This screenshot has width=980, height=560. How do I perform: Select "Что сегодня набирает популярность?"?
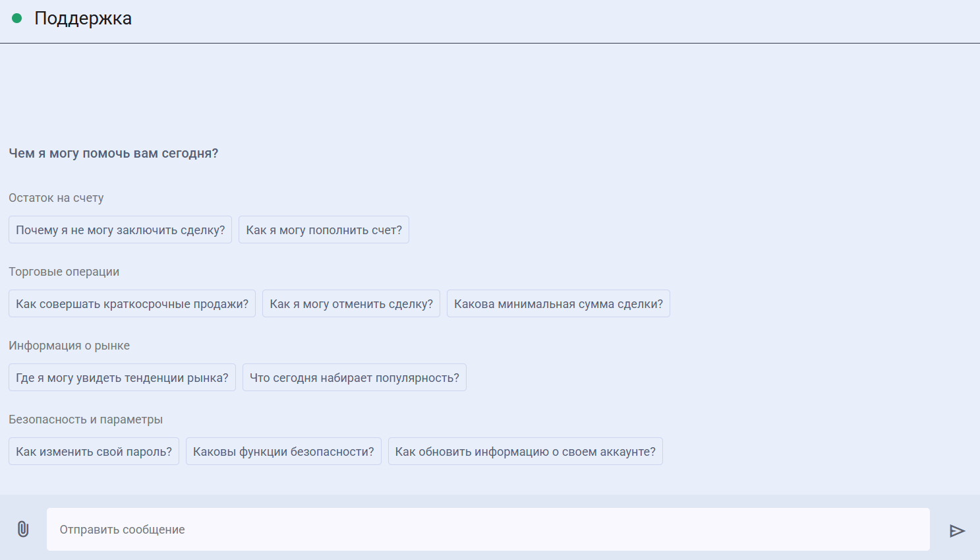[354, 377]
